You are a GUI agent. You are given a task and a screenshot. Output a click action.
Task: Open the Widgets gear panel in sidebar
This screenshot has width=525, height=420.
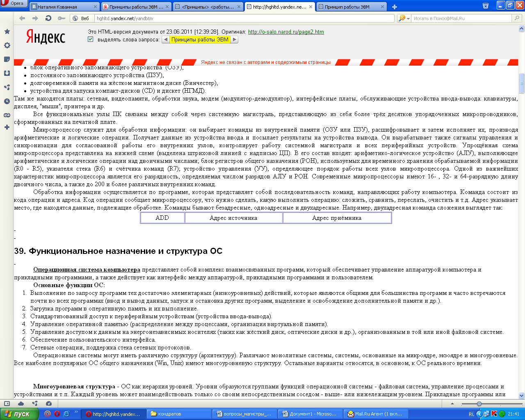[7, 46]
